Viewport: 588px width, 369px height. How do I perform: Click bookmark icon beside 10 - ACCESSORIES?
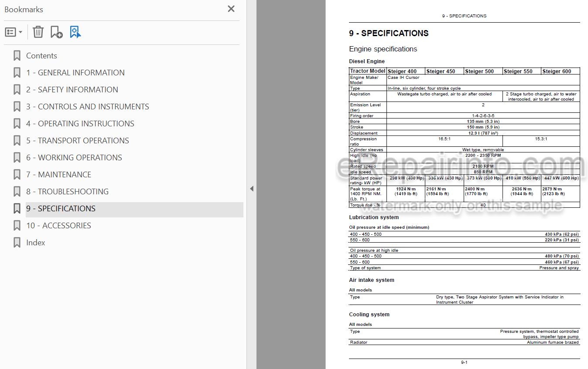[x=17, y=226]
